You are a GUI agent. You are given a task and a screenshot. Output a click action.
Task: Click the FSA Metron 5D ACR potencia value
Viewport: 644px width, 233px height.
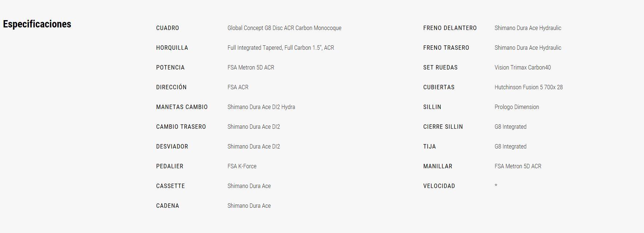coord(251,68)
